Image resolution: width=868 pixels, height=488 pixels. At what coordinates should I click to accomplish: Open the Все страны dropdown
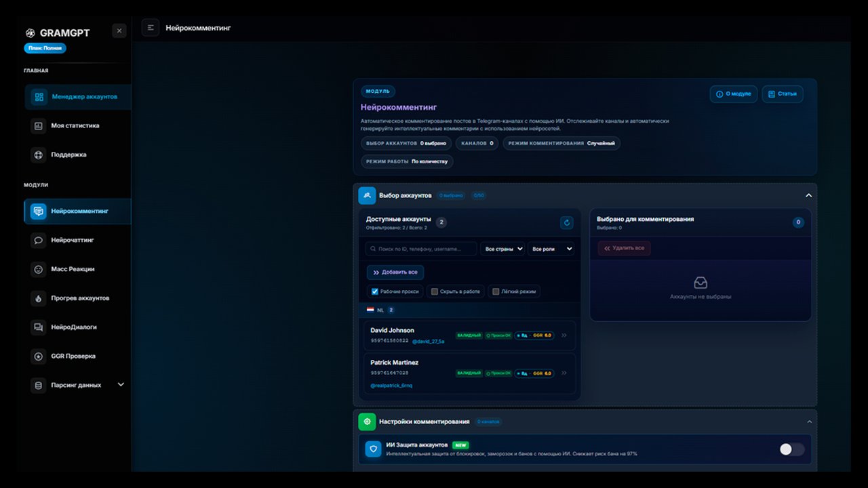tap(503, 249)
